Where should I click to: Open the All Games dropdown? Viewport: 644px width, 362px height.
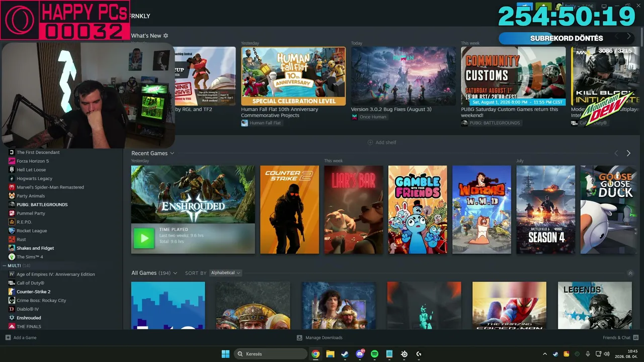[175, 273]
